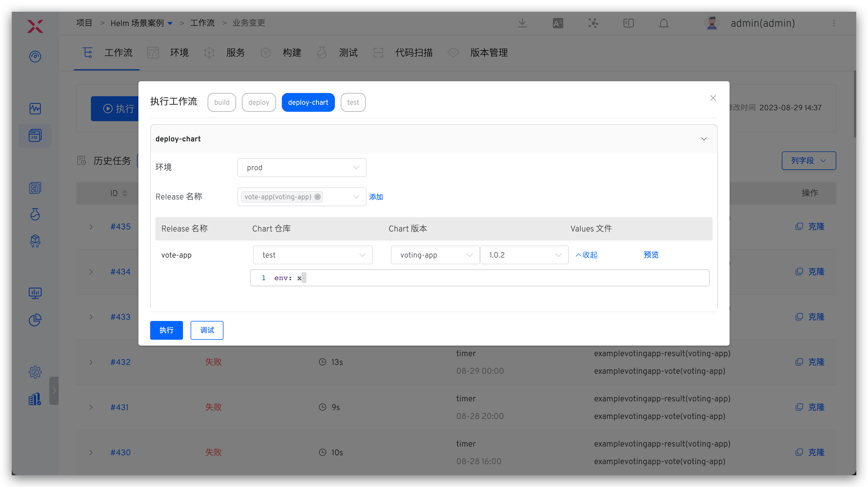The height and width of the screenshot is (487, 868).
Task: Open system settings gear in sidebar
Action: pos(35,372)
